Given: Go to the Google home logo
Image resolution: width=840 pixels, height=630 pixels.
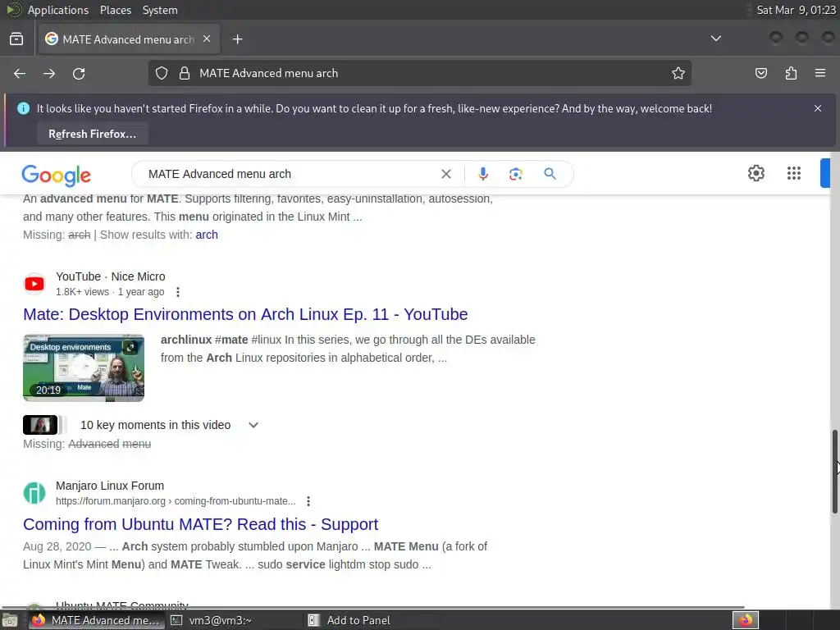Looking at the screenshot, I should click(57, 176).
